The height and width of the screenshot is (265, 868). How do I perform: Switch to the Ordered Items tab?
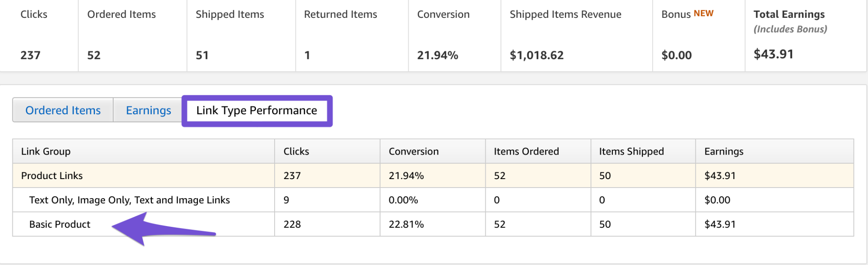click(x=63, y=110)
